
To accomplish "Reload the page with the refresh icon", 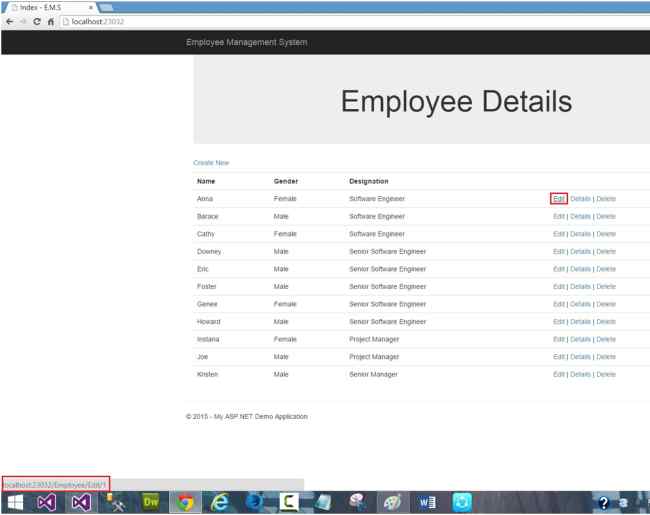I will pyautogui.click(x=37, y=22).
